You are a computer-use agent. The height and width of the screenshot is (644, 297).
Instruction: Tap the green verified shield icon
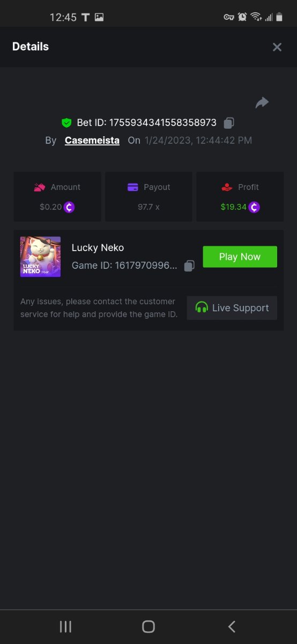[66, 123]
